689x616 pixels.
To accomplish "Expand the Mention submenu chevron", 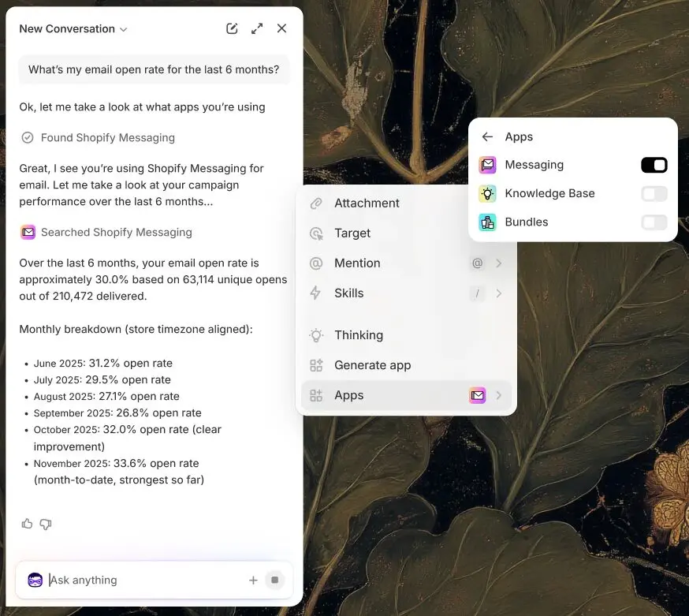I will pyautogui.click(x=499, y=263).
